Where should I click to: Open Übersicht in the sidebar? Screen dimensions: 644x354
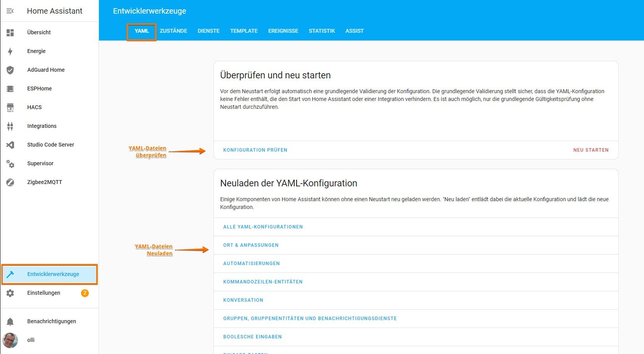coord(49,32)
